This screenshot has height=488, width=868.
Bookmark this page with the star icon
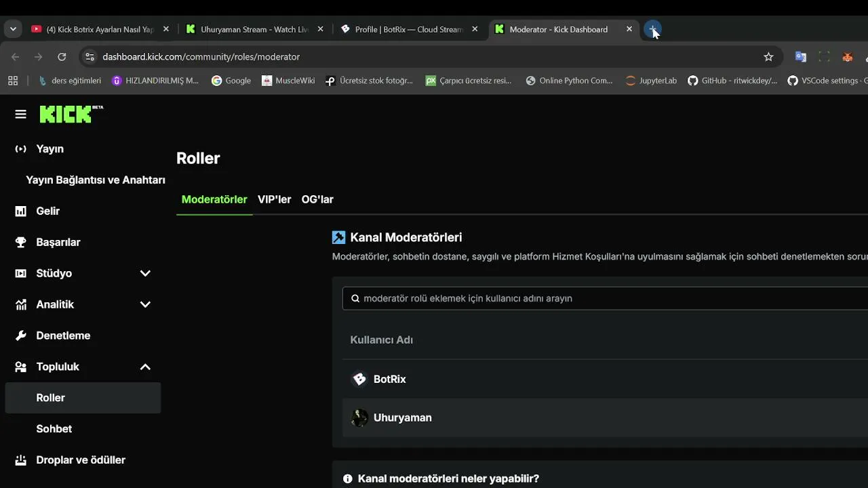pos(768,57)
